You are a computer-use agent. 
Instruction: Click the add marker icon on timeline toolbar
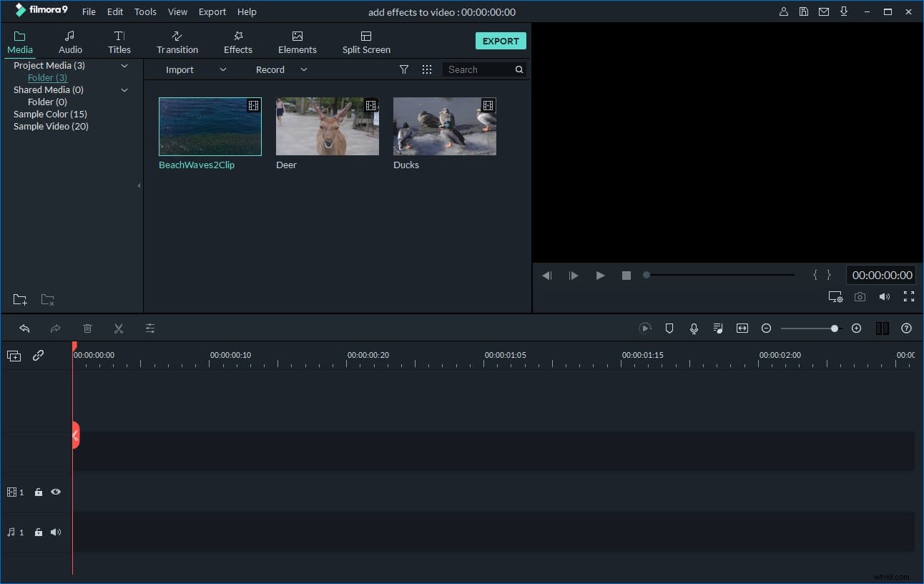[669, 328]
